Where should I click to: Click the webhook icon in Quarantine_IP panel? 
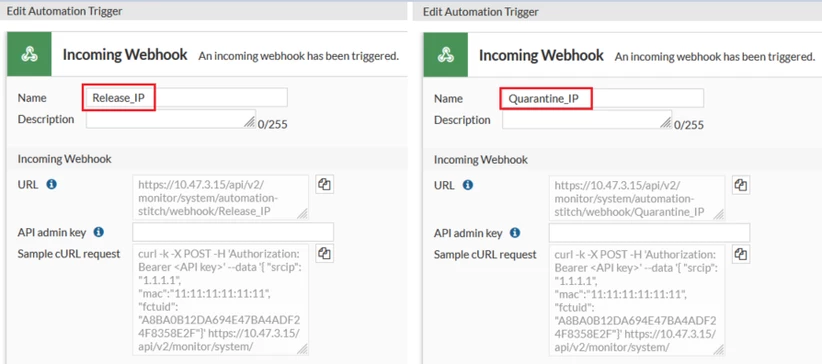click(446, 54)
